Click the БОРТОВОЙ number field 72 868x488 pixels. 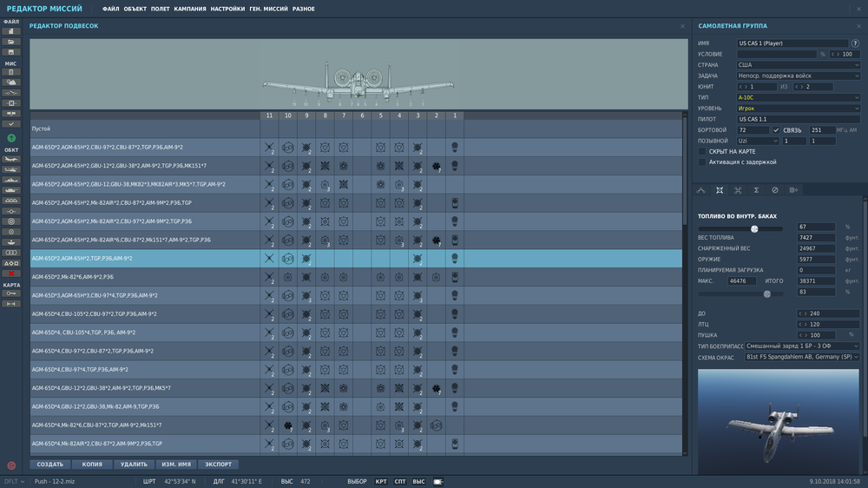click(x=753, y=130)
